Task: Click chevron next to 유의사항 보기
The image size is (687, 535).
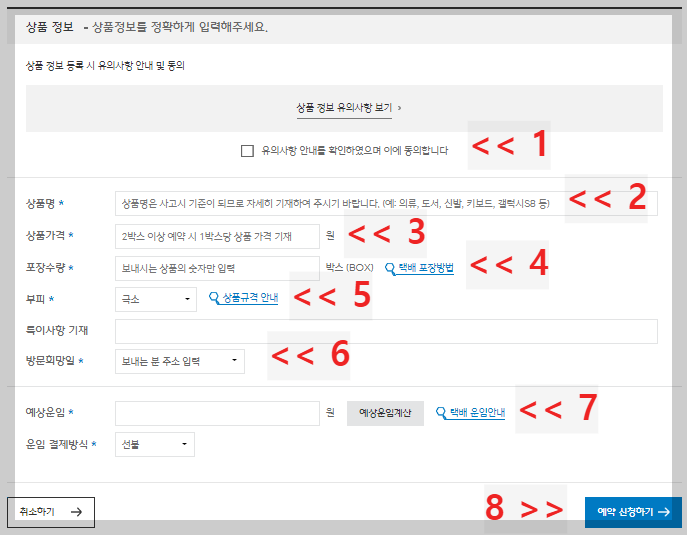Action: 399,108
